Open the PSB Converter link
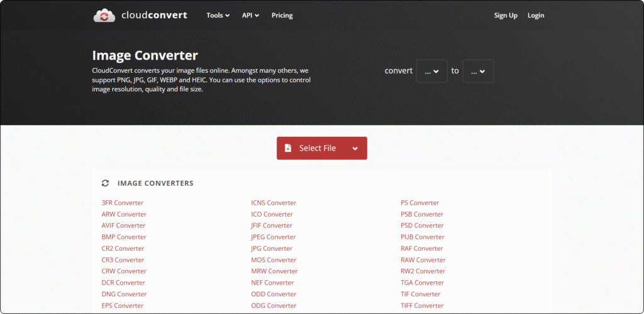The image size is (644, 314). 422,214
